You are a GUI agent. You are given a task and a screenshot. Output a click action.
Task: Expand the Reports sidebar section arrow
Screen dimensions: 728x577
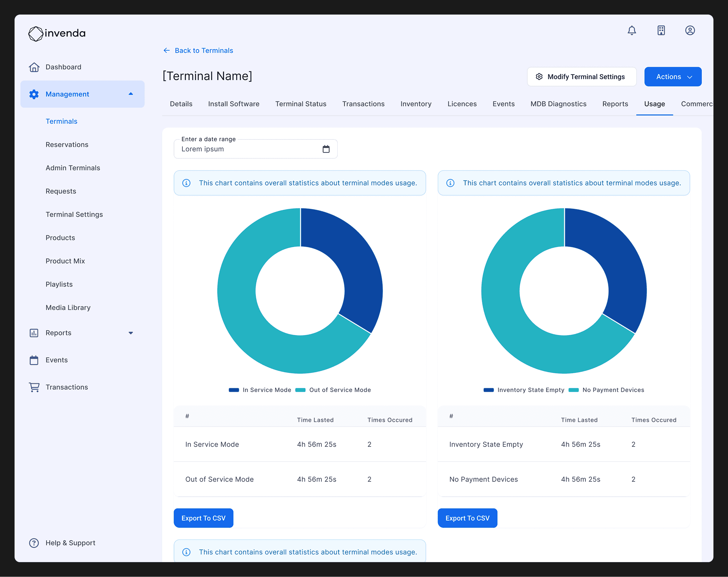point(131,333)
